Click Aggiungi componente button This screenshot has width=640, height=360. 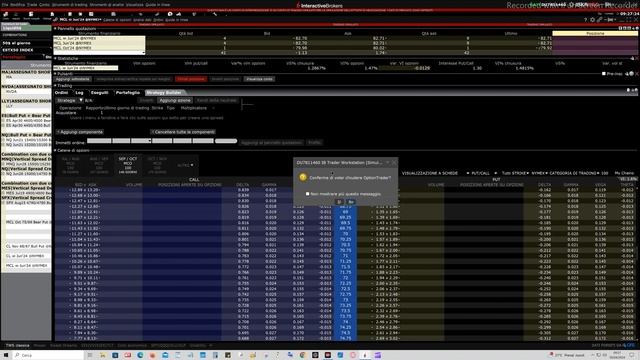80,132
